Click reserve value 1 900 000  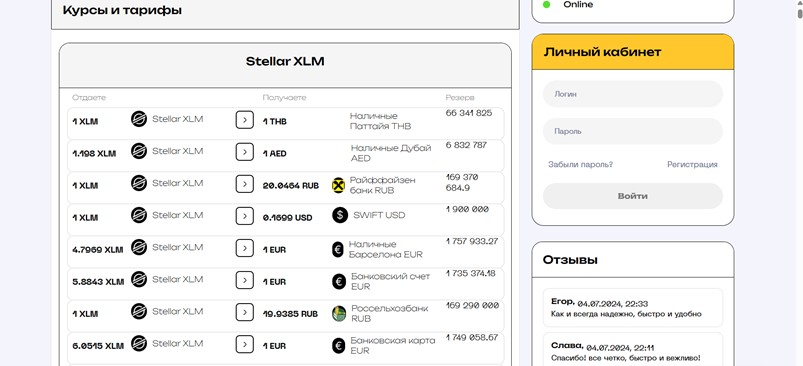[x=467, y=209]
